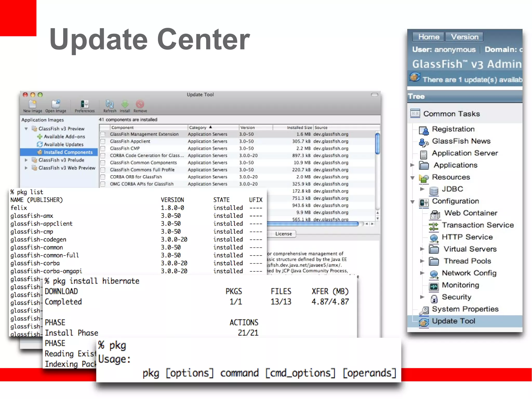This screenshot has width=532, height=399.
Task: Open the Home tab in admin console
Action: pos(429,37)
